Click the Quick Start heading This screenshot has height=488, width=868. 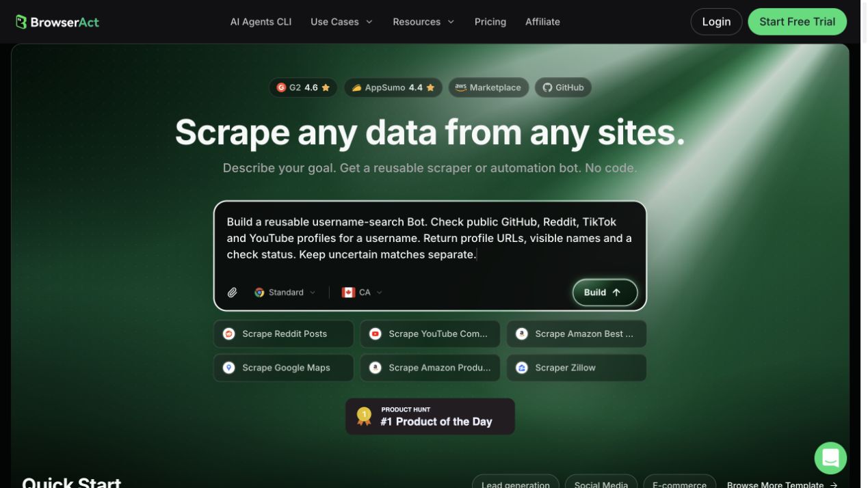pos(71,482)
